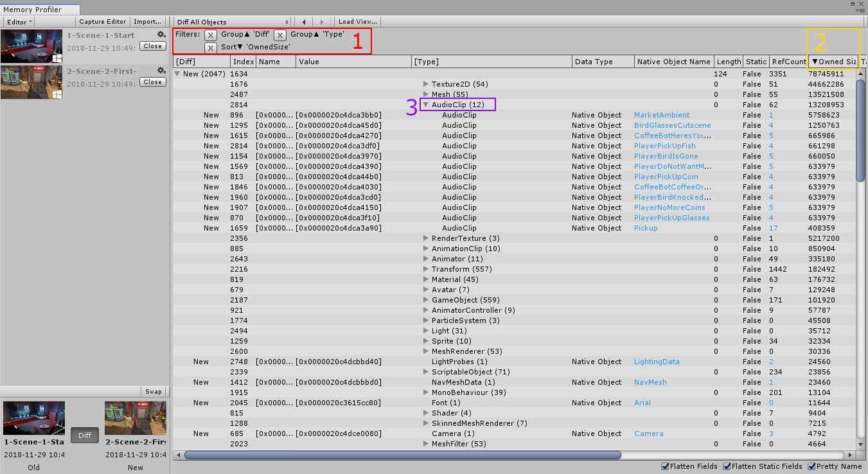Viewport: 868px width, 474px height.
Task: Toggle the Flatten Static Fields checkbox
Action: coord(727,466)
